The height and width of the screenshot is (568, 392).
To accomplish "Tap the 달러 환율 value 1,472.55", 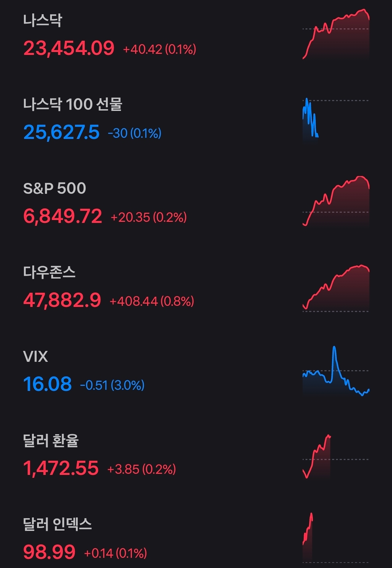I will [x=61, y=468].
